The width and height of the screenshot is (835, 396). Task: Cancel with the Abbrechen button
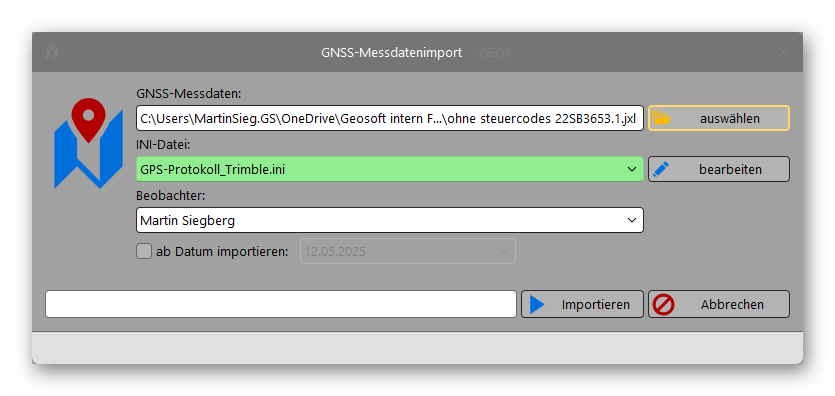(719, 304)
